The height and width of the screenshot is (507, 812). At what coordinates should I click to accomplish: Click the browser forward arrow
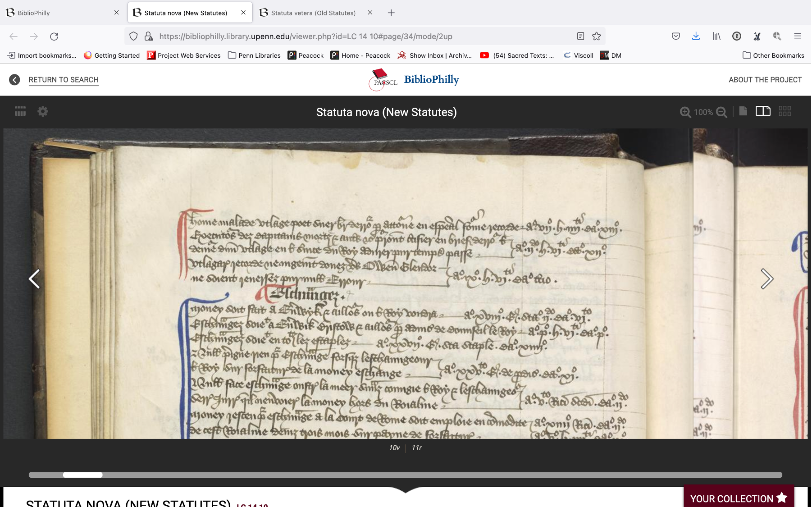click(x=34, y=37)
